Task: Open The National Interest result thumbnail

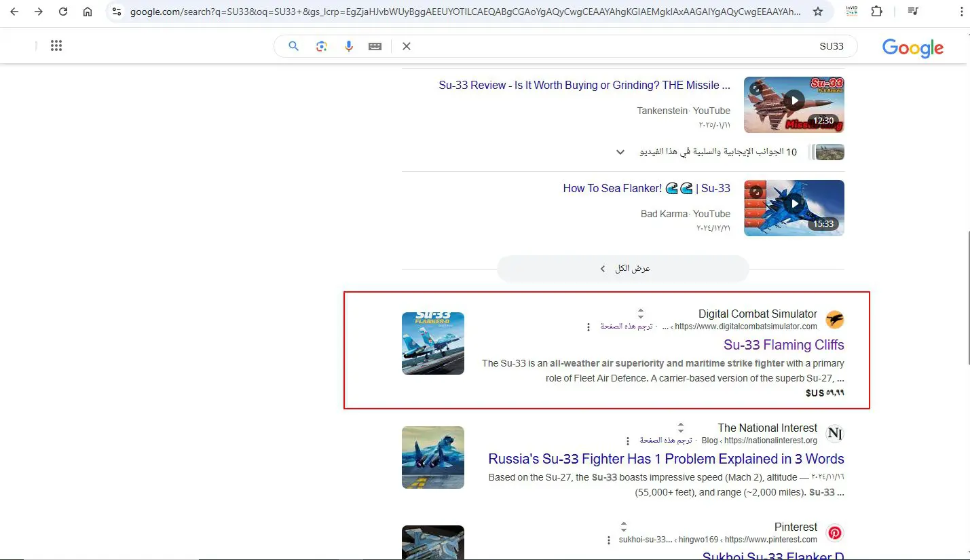Action: coord(433,458)
